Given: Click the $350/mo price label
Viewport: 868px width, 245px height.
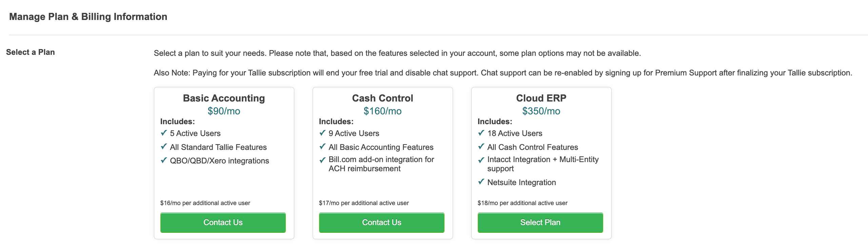Looking at the screenshot, I should click(x=541, y=111).
